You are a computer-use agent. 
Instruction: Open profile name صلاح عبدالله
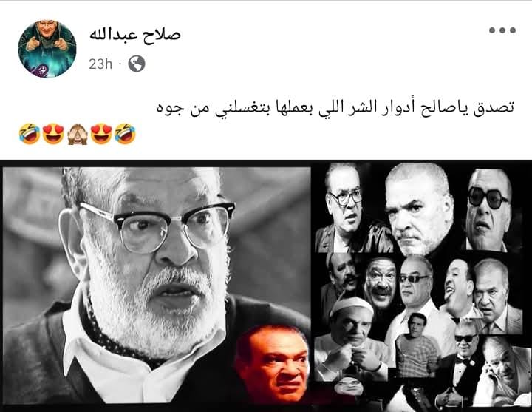(135, 35)
